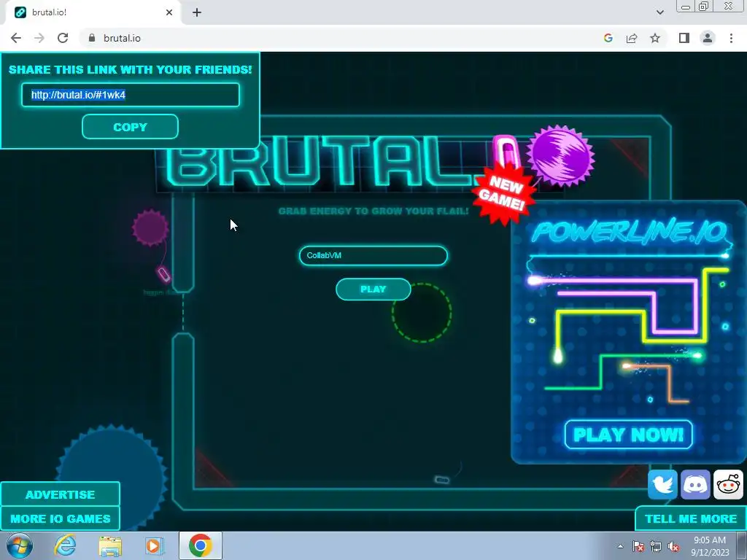Open Chrome profile avatar
Image resolution: width=747 pixels, height=560 pixels.
708,38
